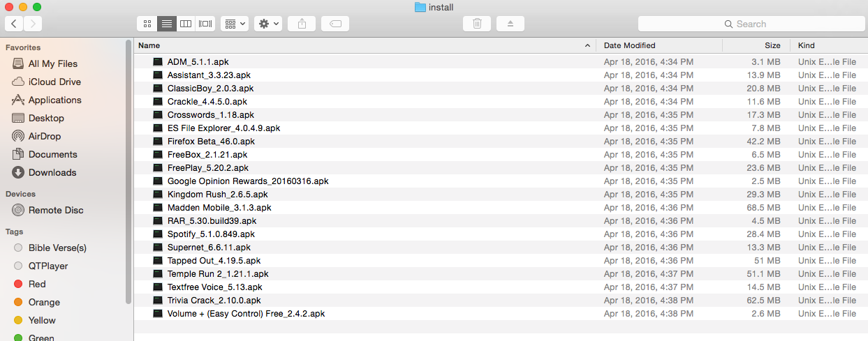
Task: Open iCloud Drive in the sidebar
Action: (54, 82)
